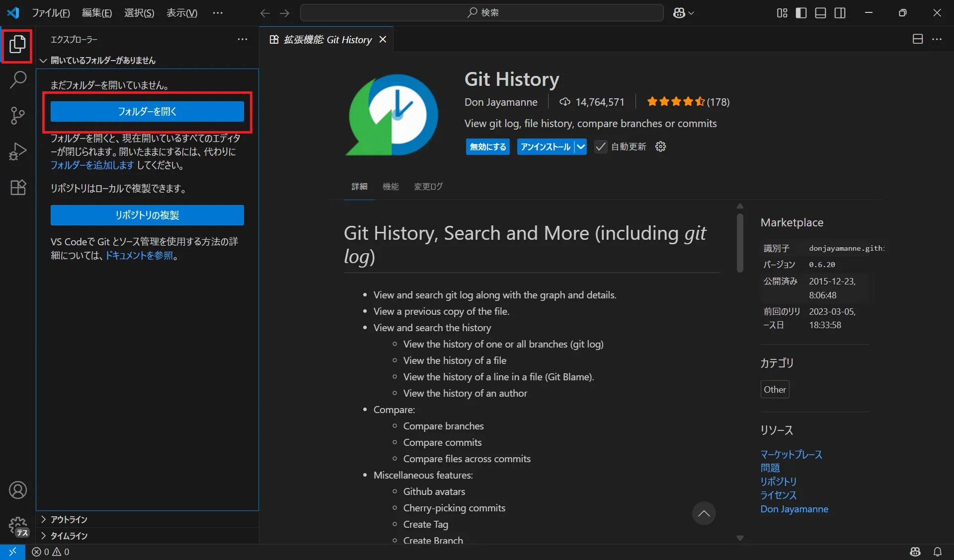Screen dimensions: 954x560
Task: Click the remote window status bar icon
Action: [x=12, y=552]
